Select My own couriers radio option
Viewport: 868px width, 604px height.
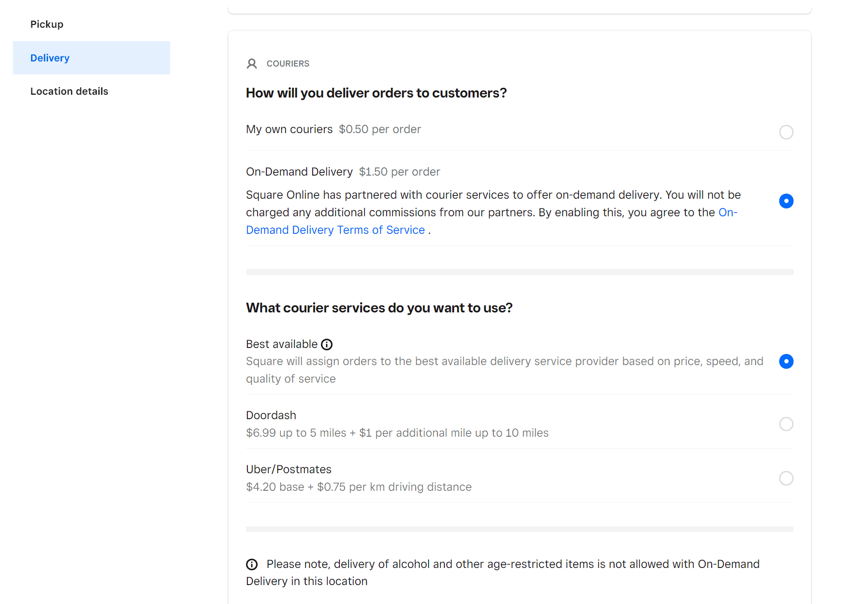point(786,132)
